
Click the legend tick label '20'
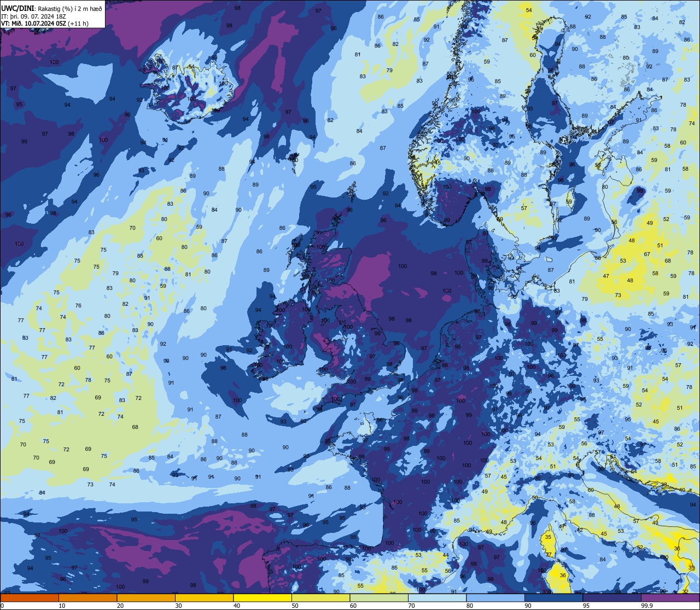(120, 606)
